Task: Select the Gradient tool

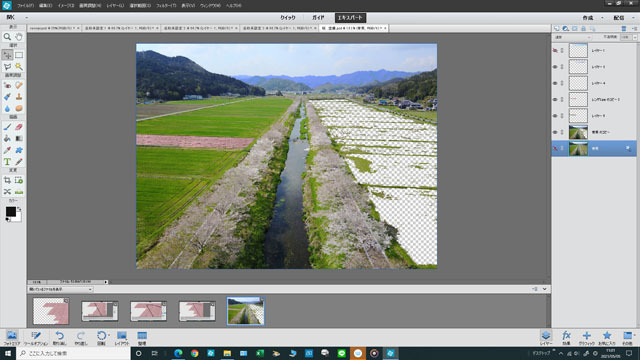Action: 19,138
